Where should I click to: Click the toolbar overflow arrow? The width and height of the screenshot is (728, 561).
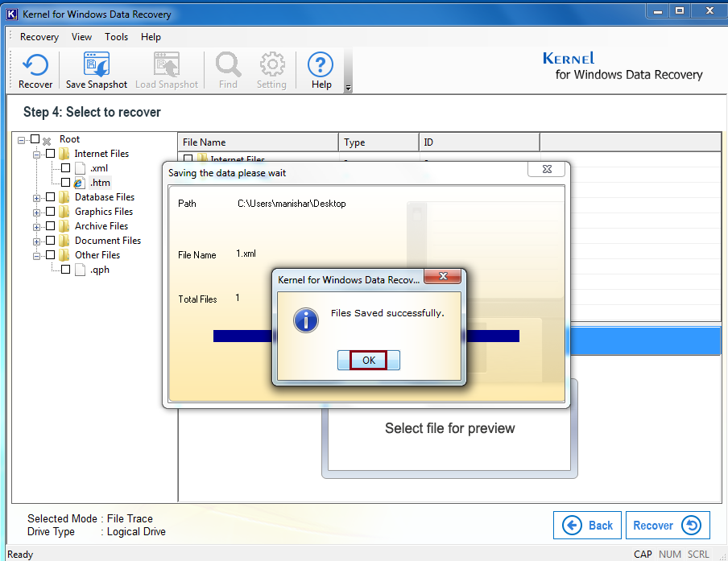click(x=348, y=89)
